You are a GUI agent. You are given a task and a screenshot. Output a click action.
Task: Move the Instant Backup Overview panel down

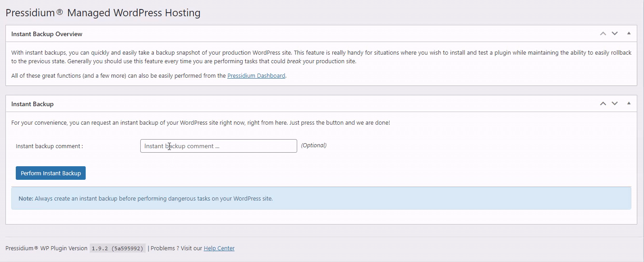click(x=615, y=33)
